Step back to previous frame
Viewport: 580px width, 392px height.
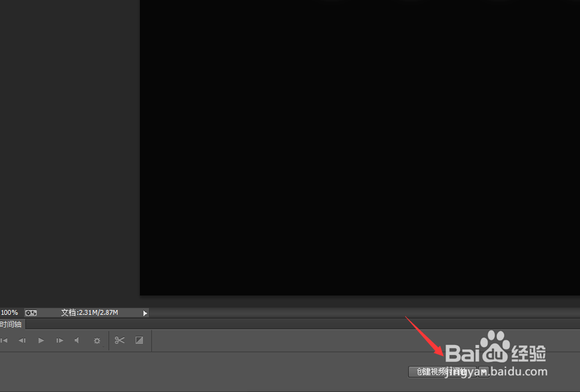(22, 340)
